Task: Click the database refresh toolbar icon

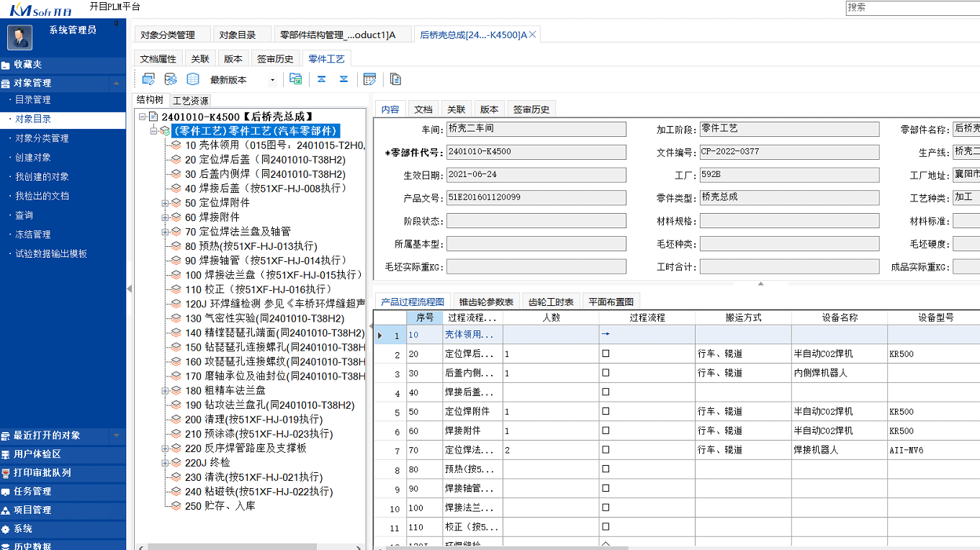Action: [171, 79]
